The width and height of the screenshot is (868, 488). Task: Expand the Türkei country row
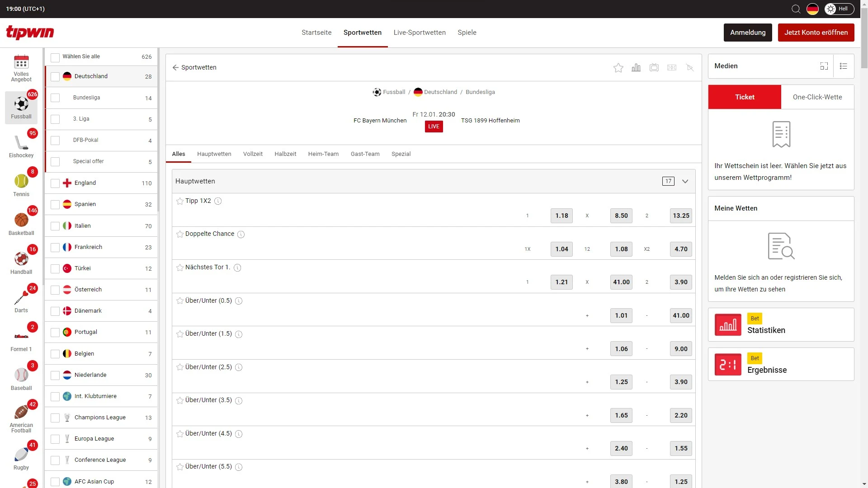pos(101,268)
